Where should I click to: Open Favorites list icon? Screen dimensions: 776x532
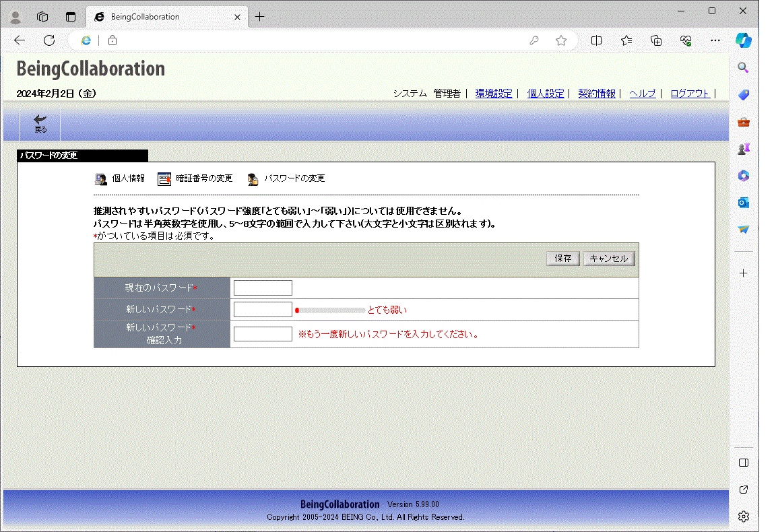(626, 40)
